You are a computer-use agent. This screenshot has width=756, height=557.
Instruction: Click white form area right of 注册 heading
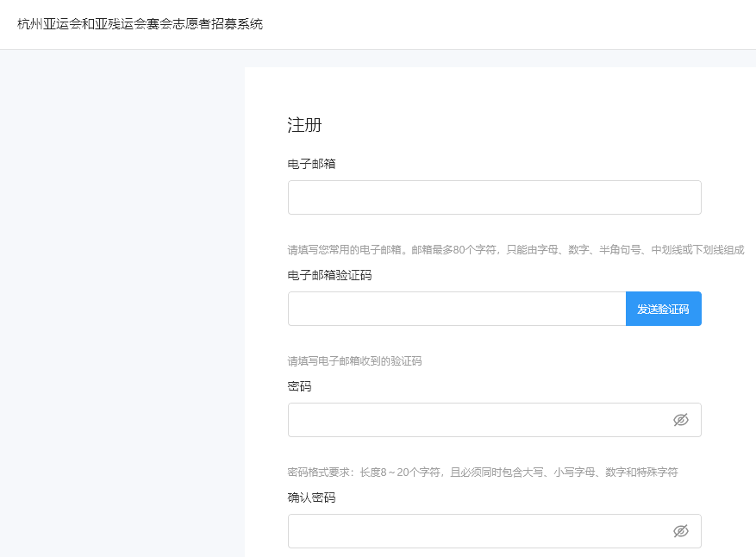tap(517, 125)
